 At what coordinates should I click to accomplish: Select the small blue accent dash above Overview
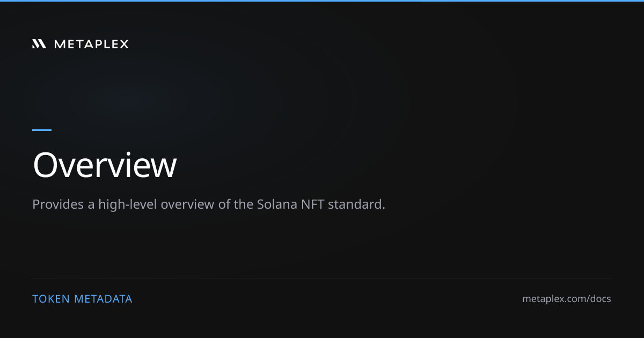coord(42,130)
